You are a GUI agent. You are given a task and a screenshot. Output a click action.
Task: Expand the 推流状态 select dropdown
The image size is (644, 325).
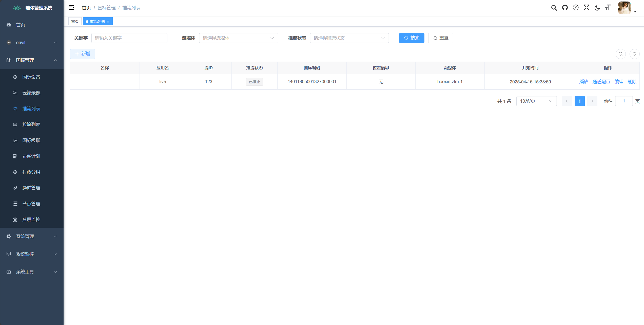pyautogui.click(x=349, y=38)
